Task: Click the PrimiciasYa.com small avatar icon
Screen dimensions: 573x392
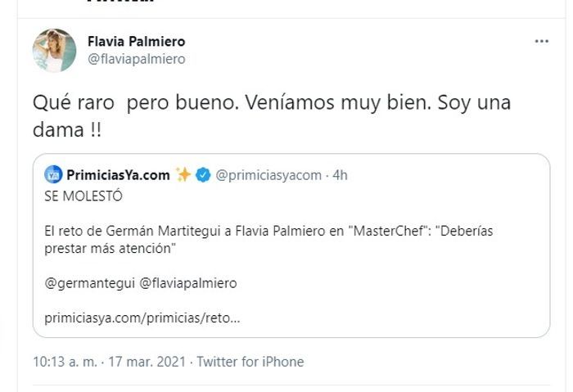Action: point(53,174)
